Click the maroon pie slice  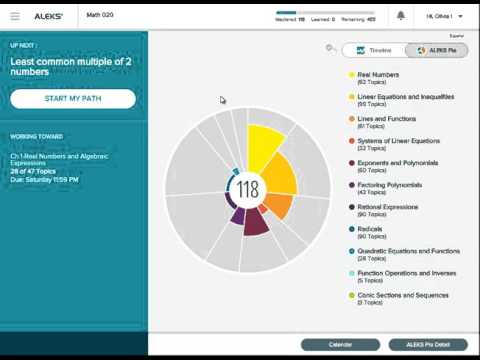(255, 222)
